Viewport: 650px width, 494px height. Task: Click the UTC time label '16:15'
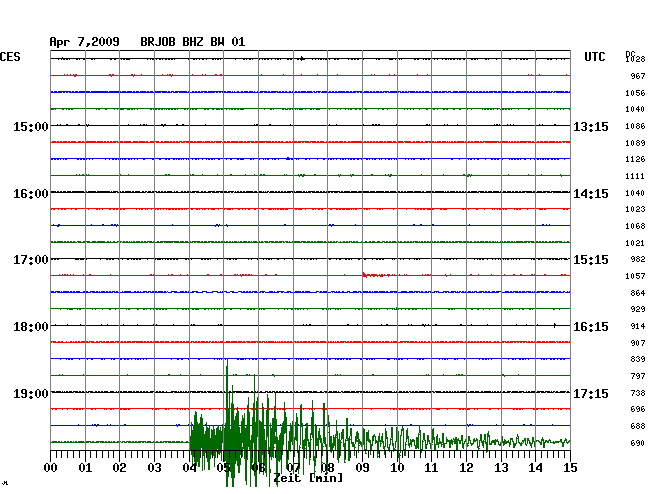tap(591, 327)
